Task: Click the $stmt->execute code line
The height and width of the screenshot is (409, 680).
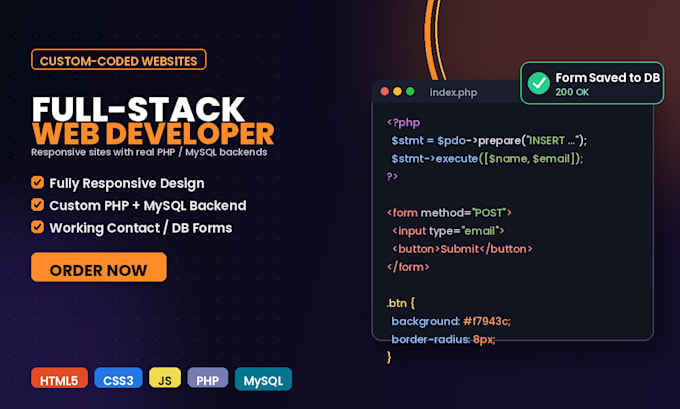Action: (487, 158)
